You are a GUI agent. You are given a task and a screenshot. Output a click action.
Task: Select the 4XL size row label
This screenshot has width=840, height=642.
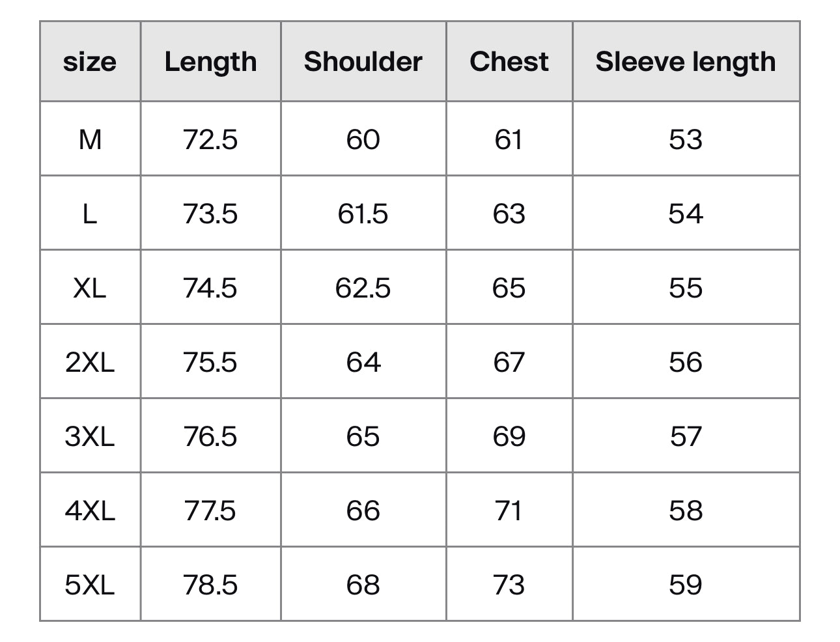click(x=90, y=510)
